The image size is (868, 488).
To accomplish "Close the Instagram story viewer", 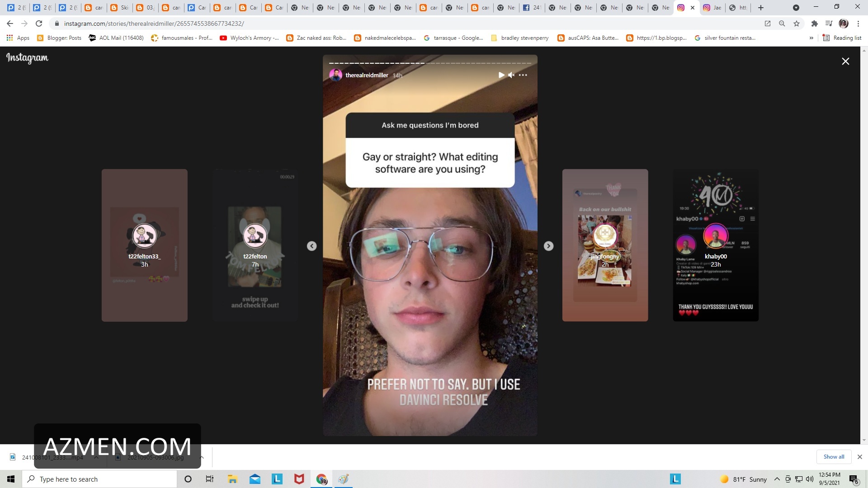I will [845, 61].
